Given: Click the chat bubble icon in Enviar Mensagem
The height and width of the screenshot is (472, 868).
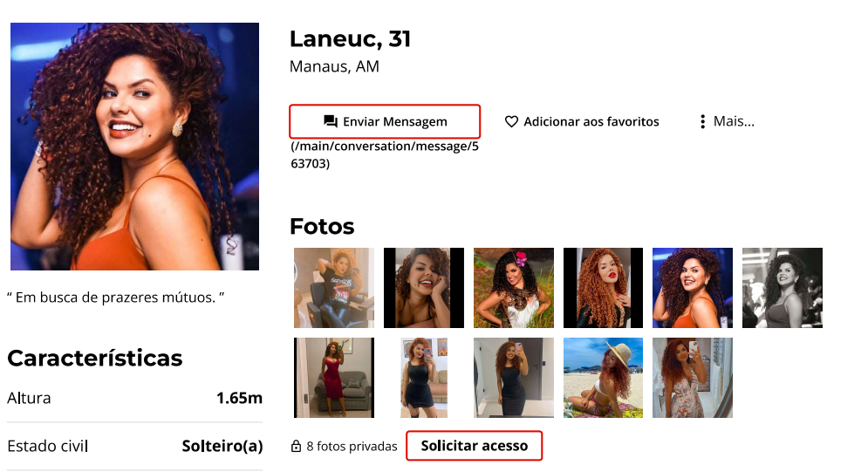Looking at the screenshot, I should (331, 121).
